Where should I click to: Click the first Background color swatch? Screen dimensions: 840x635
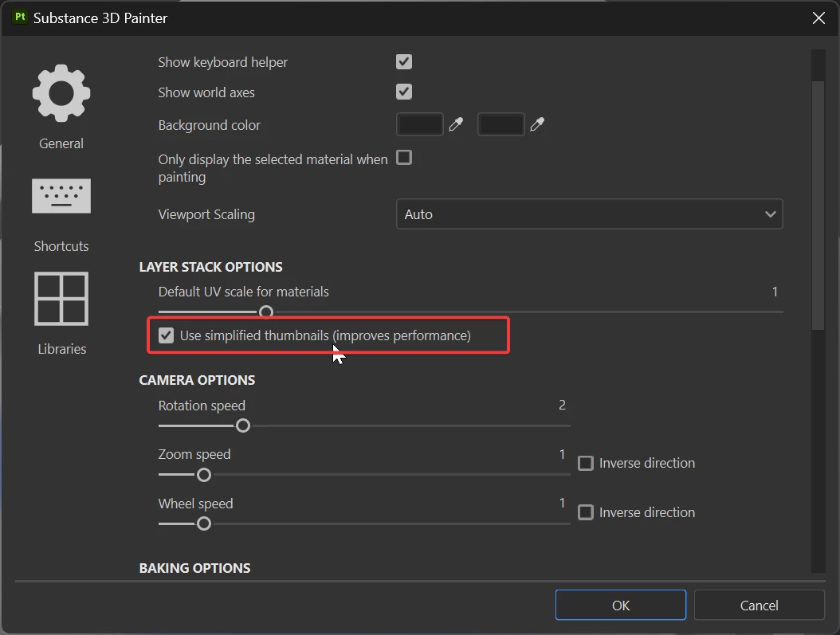(x=419, y=125)
